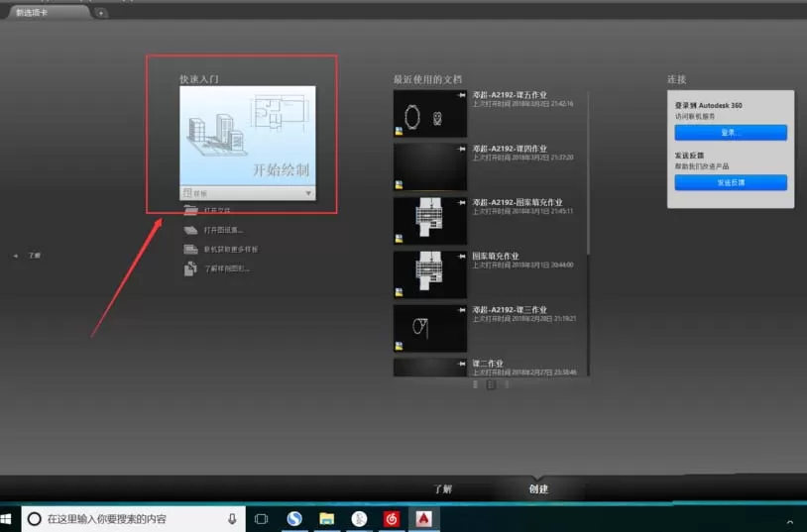Image resolution: width=807 pixels, height=532 pixels.
Task: Click the 开始绘制 start drawing tile
Action: pos(248,136)
